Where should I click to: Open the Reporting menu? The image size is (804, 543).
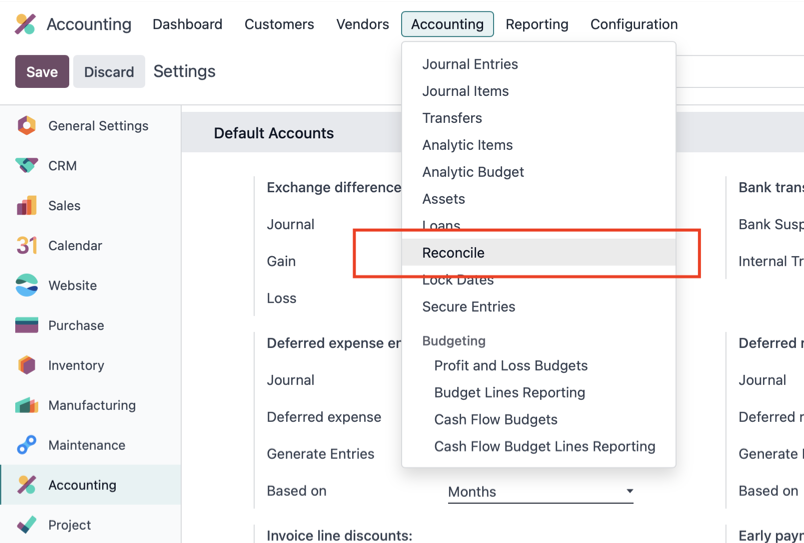click(x=537, y=24)
